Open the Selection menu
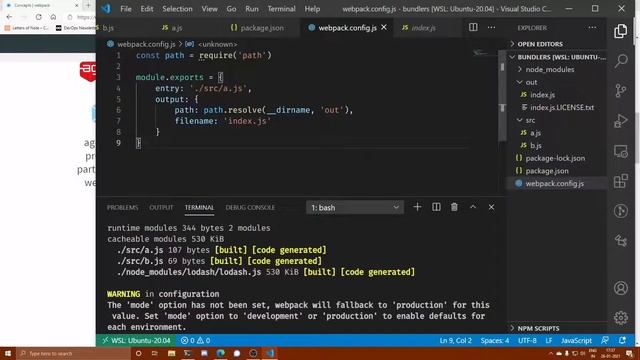The width and height of the screenshot is (640, 360). pos(177,9)
